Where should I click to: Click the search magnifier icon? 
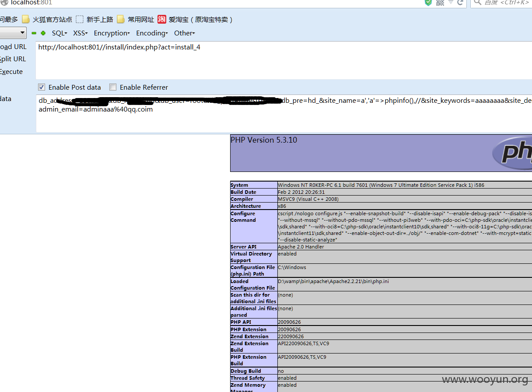[477, 2]
